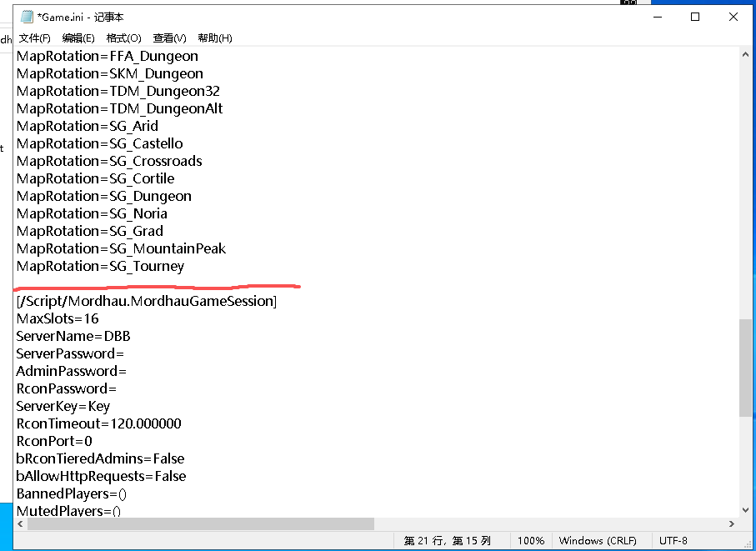Click on the MaxSlots=16 line

(x=57, y=319)
